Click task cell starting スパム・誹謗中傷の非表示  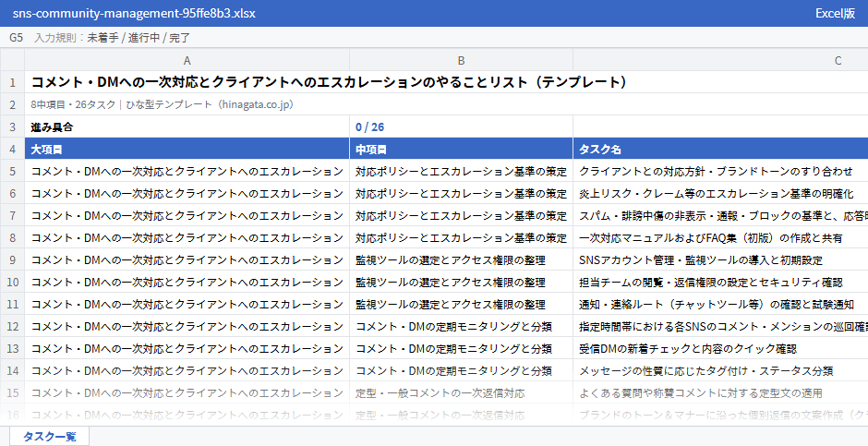720,215
